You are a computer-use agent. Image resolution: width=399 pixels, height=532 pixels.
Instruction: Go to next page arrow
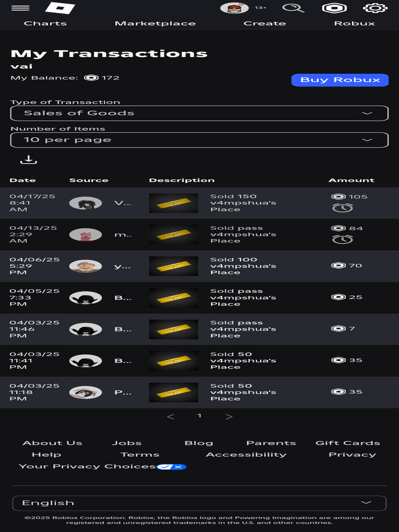pyautogui.click(x=229, y=417)
